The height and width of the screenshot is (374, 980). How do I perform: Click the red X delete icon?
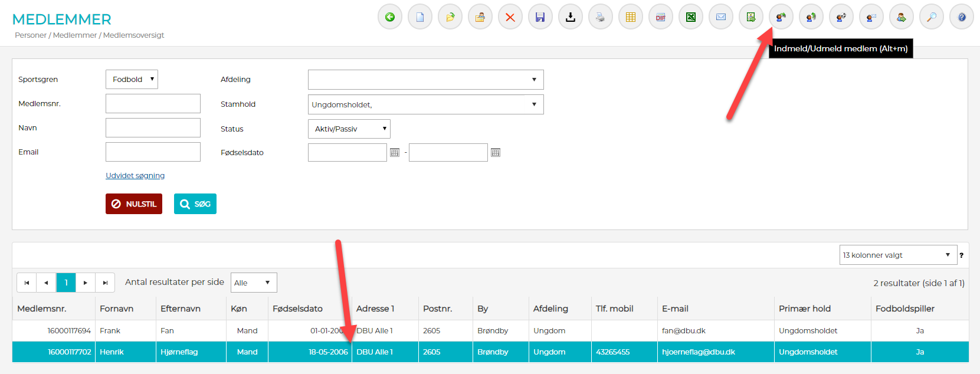coord(510,17)
